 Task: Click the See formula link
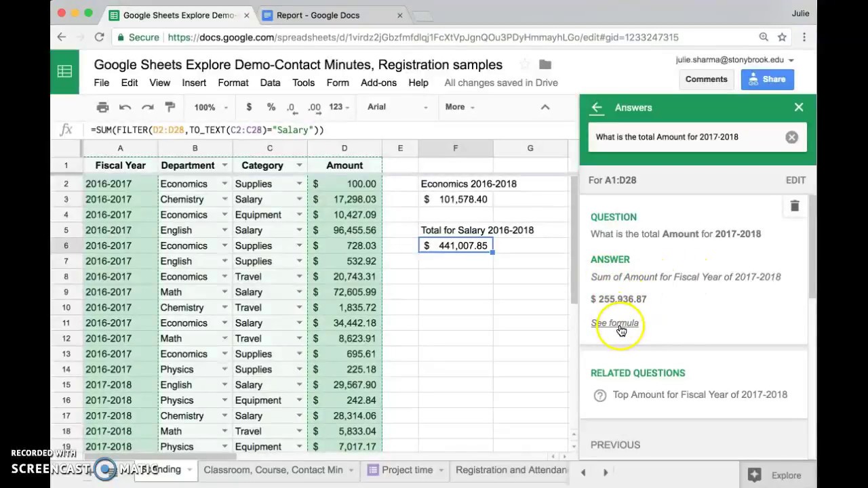coord(614,323)
